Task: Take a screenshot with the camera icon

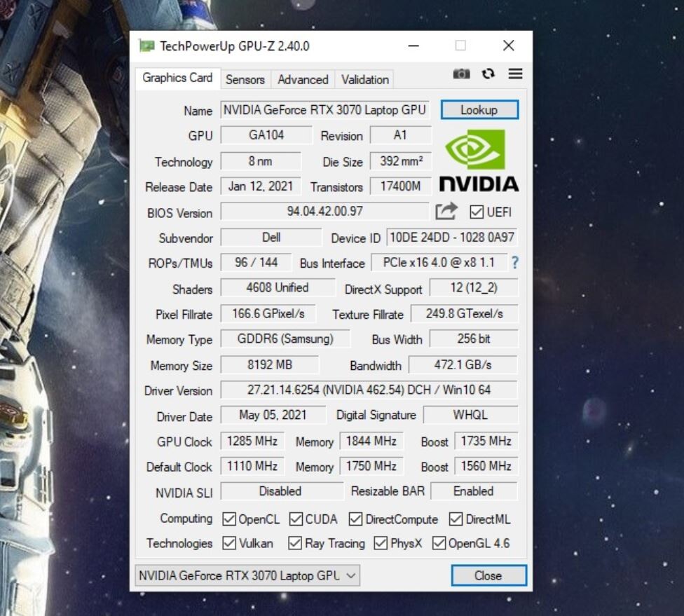Action: 461,74
